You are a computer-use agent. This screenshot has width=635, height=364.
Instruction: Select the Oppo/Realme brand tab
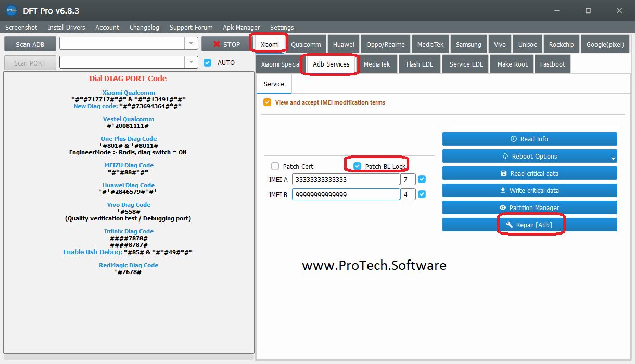pyautogui.click(x=386, y=44)
